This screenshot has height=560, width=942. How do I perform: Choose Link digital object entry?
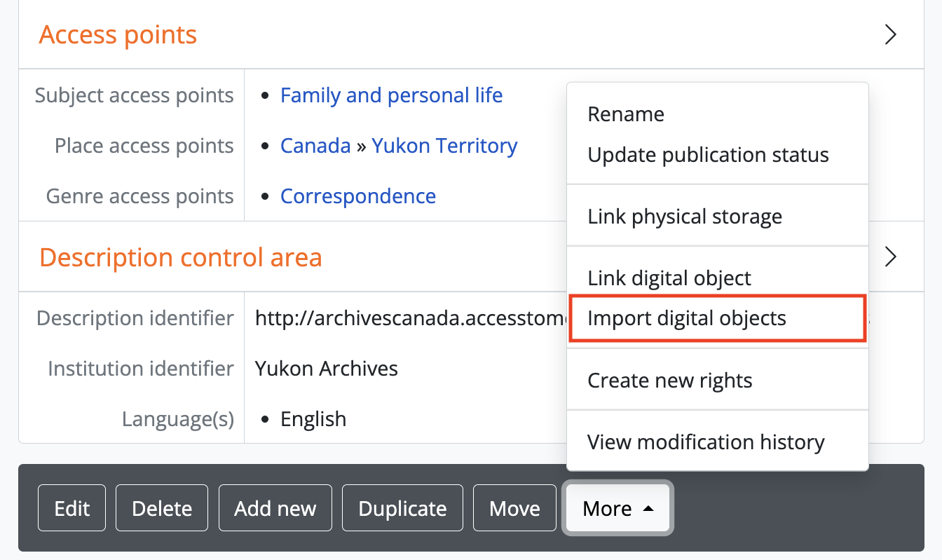669,278
